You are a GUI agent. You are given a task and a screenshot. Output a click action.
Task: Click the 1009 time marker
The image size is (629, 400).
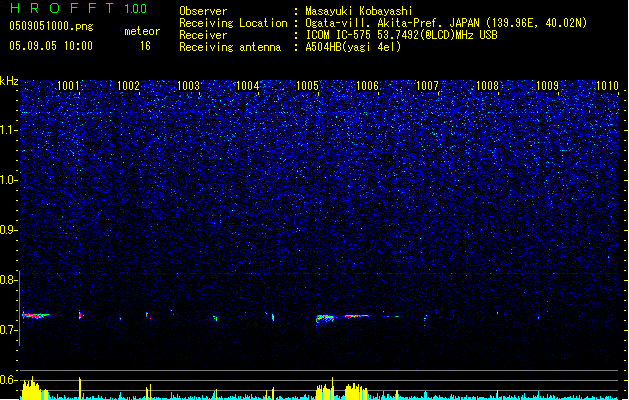(x=547, y=86)
